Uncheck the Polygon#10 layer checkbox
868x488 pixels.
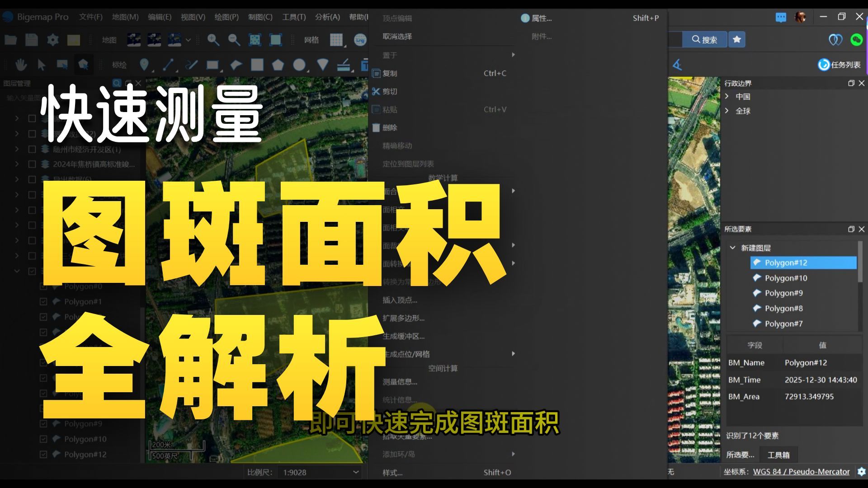click(x=43, y=439)
